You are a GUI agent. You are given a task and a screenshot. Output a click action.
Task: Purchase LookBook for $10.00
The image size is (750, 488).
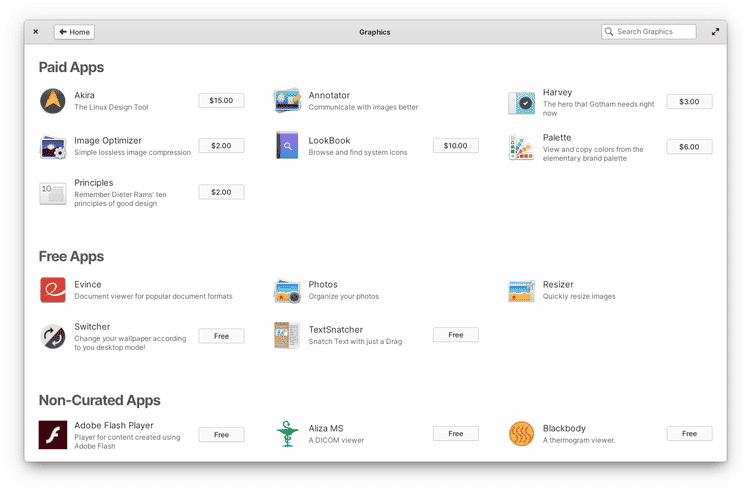[x=455, y=146]
